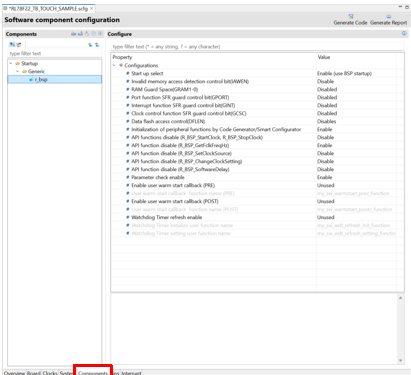Open the Overview tab
Image resolution: width=411 pixels, height=375 pixels.
coord(14,373)
